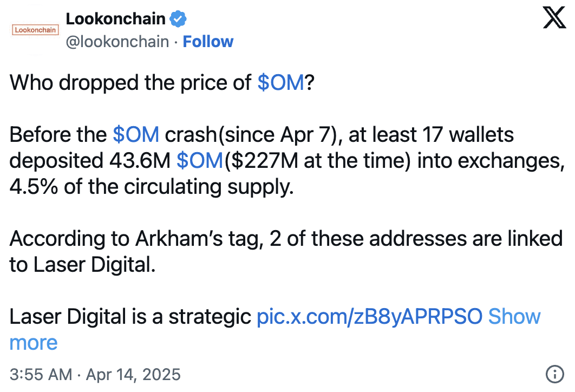The height and width of the screenshot is (392, 575).
Task: Click the 3:55 AM · Apr 14, 2025 timestamp
Action: 95,375
